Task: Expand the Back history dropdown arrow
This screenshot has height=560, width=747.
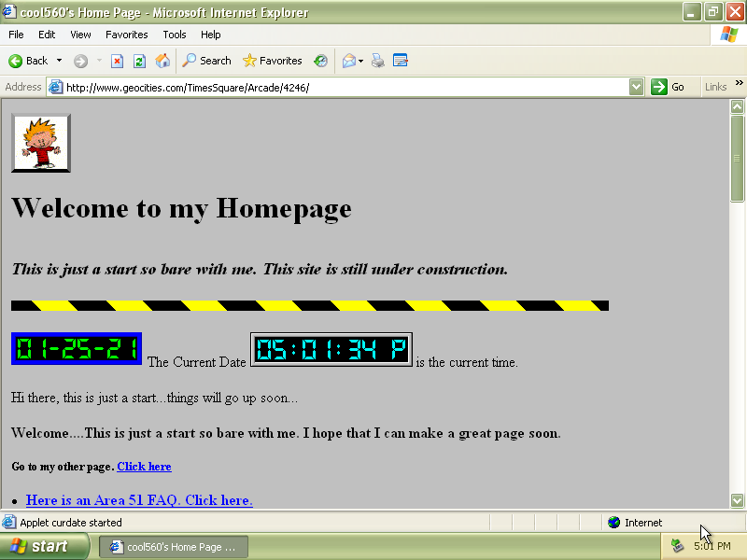Action: pos(59,61)
